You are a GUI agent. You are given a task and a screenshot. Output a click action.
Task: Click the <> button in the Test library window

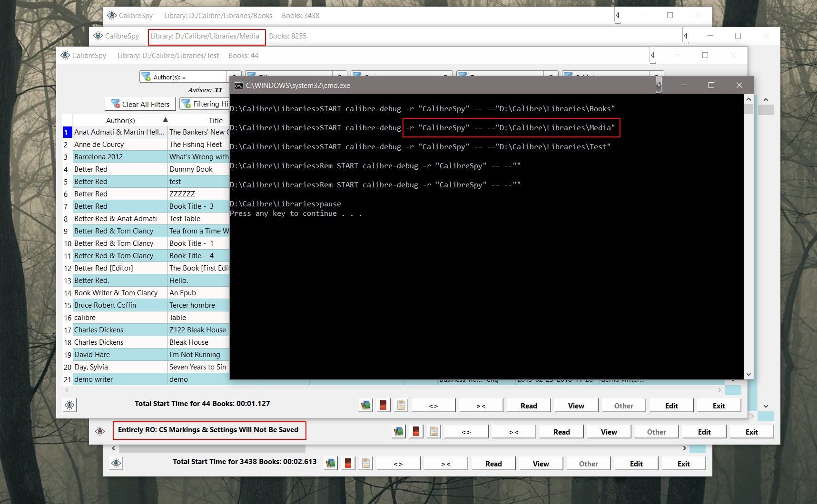[433, 406]
